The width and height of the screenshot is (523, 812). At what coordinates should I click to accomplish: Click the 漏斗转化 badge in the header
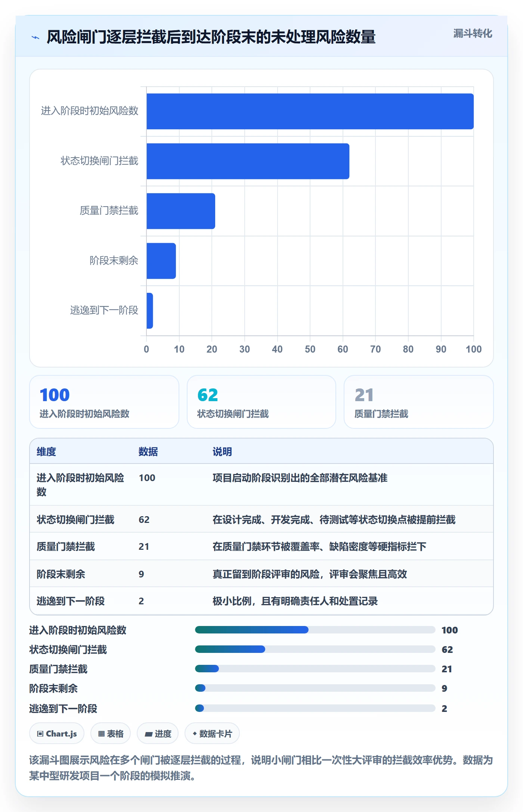[x=473, y=34]
